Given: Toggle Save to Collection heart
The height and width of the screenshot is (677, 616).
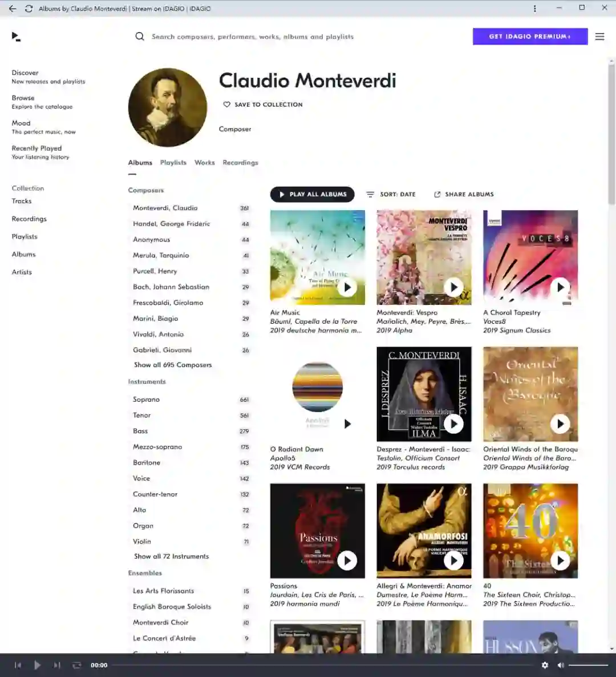Looking at the screenshot, I should [226, 104].
